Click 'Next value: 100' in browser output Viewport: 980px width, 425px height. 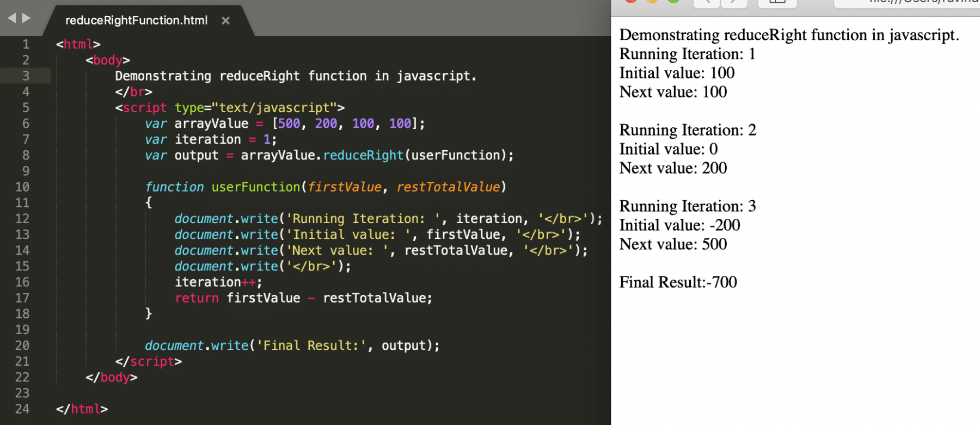(x=673, y=92)
